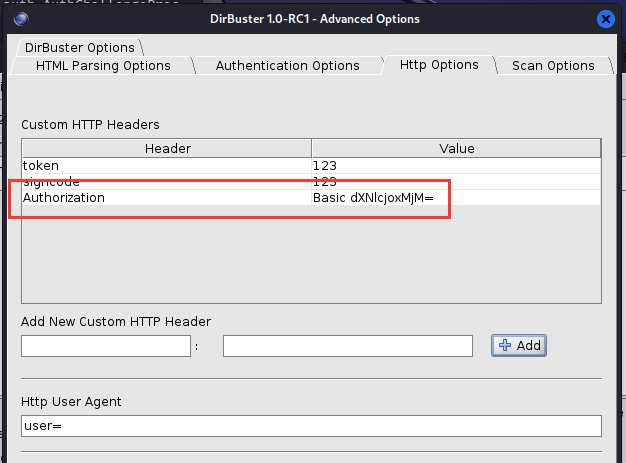
Task: Switch to Scan Options tab
Action: tap(553, 65)
